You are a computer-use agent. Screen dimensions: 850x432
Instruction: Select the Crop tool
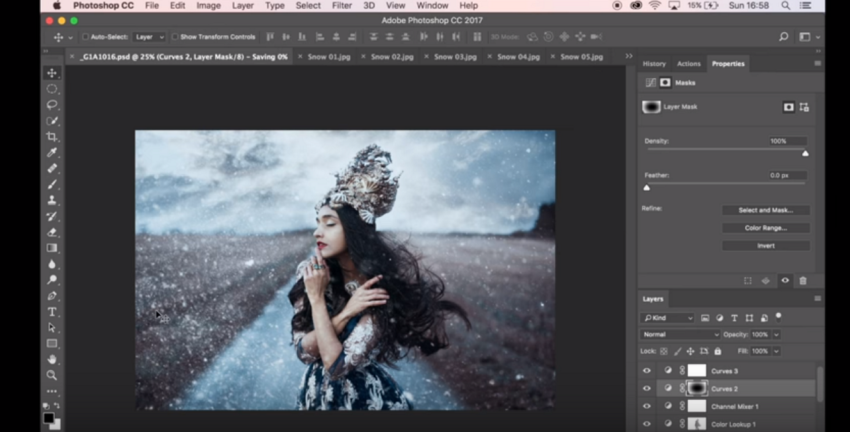click(52, 137)
